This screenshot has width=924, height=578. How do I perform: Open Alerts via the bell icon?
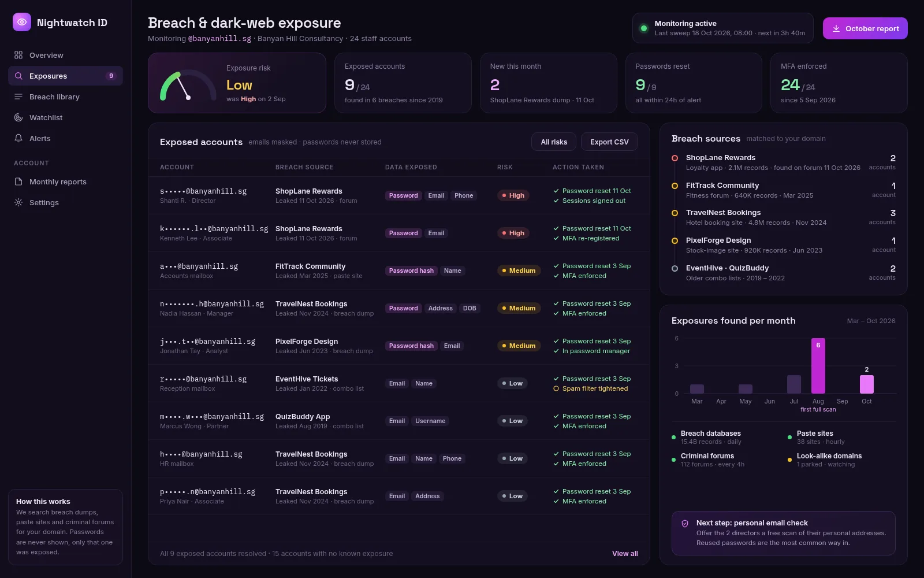coord(18,138)
